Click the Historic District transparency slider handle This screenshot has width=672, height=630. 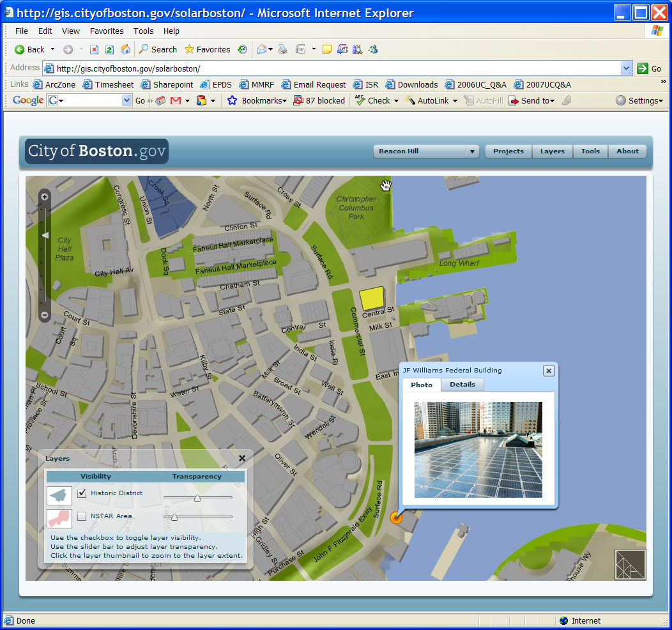tap(197, 498)
